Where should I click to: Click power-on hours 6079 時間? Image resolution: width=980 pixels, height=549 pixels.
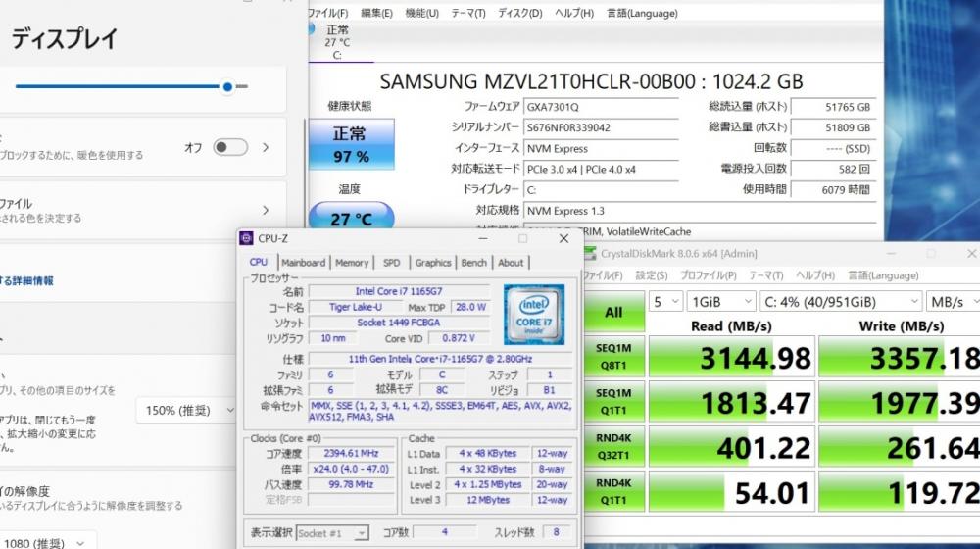click(833, 190)
